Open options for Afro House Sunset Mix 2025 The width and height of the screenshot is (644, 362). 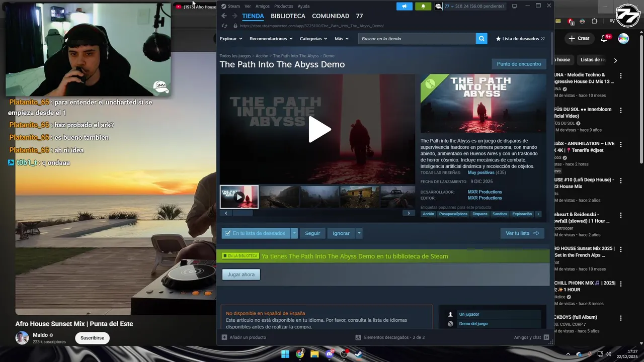[621, 249]
